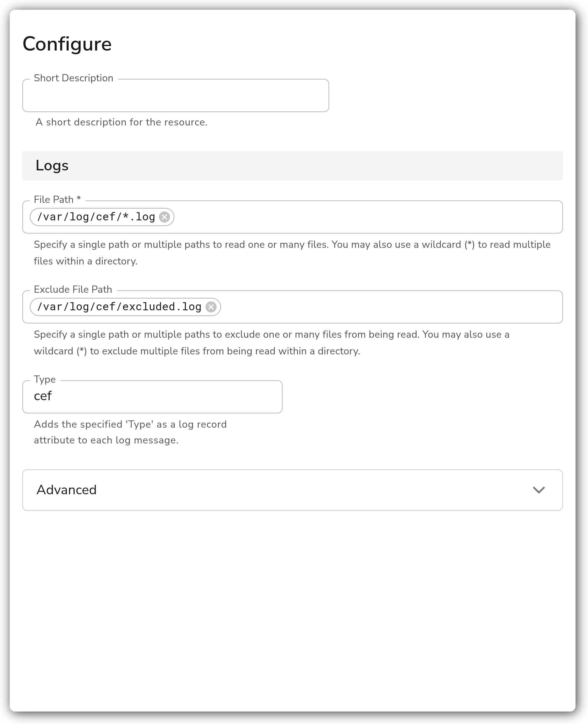Click the Advanced chevron arrow
The height and width of the screenshot is (724, 588).
[539, 490]
